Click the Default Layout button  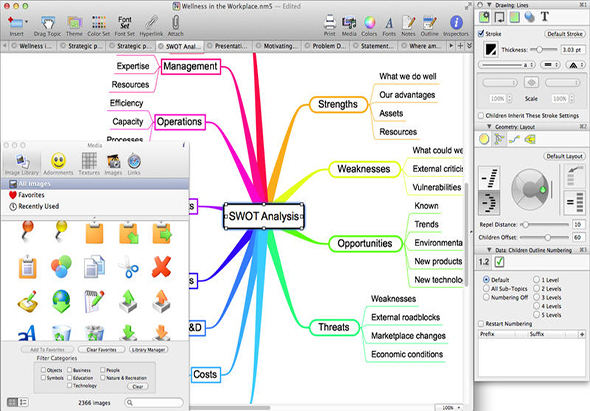pos(564,156)
